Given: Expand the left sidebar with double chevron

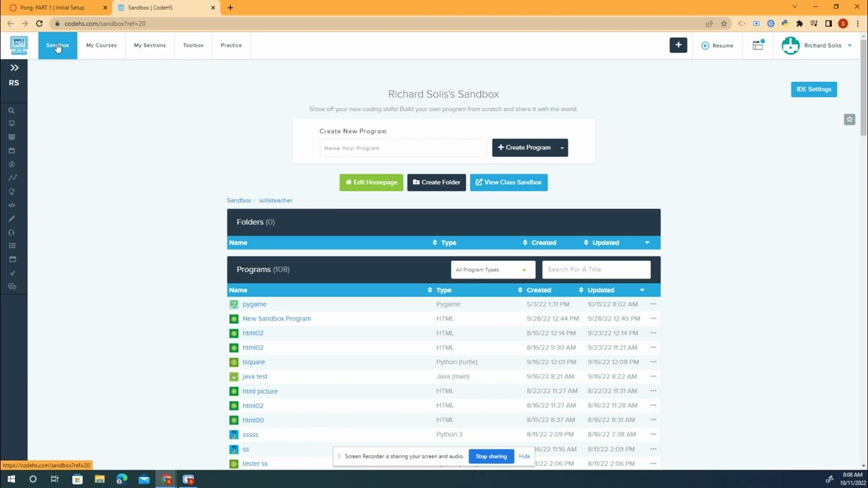Looking at the screenshot, I should 14,68.
